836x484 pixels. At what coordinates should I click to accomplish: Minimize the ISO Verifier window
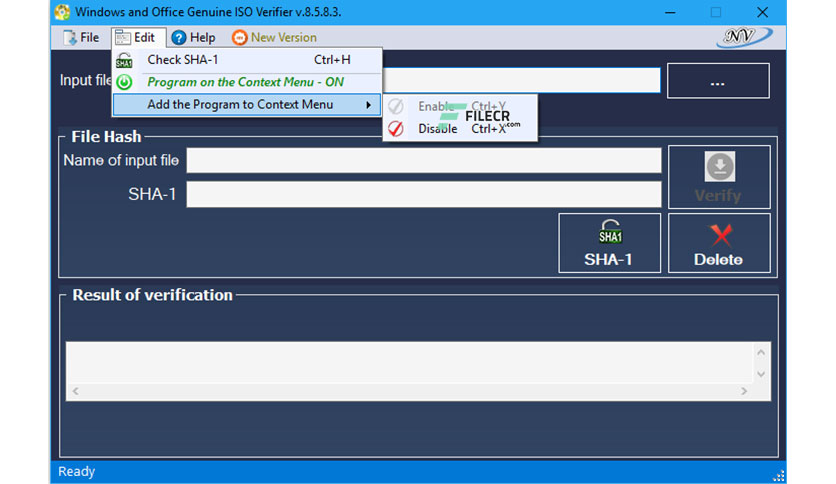click(x=670, y=12)
